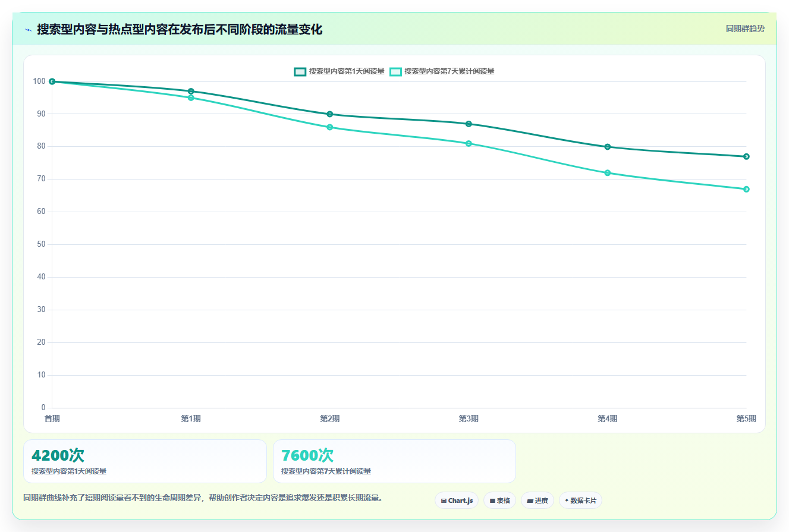
Task: Click the 第5期 x-axis label
Action: click(746, 418)
